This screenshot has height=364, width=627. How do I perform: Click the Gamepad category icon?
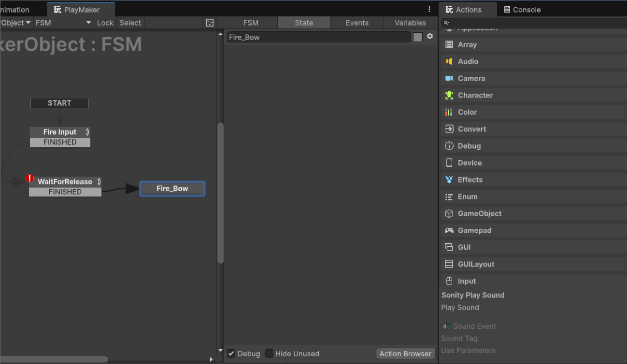click(449, 230)
